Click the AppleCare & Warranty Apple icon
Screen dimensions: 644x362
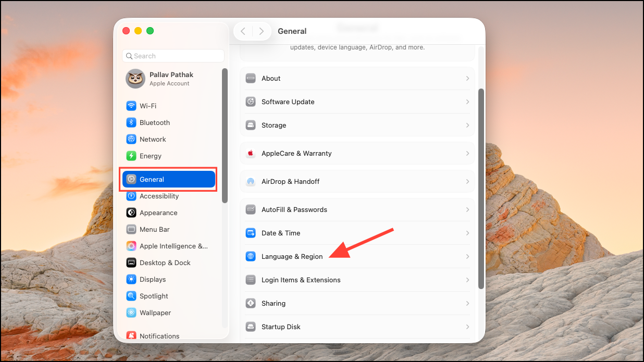pyautogui.click(x=251, y=153)
